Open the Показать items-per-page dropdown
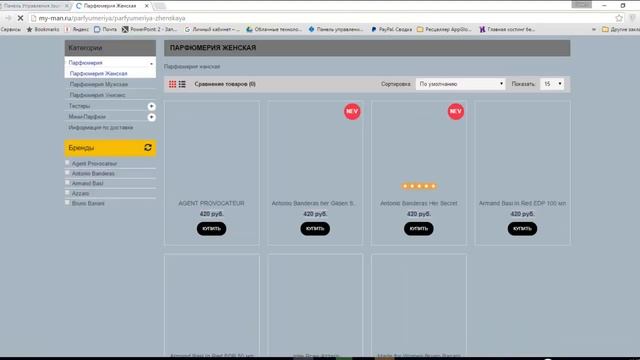640x360 pixels. [552, 84]
